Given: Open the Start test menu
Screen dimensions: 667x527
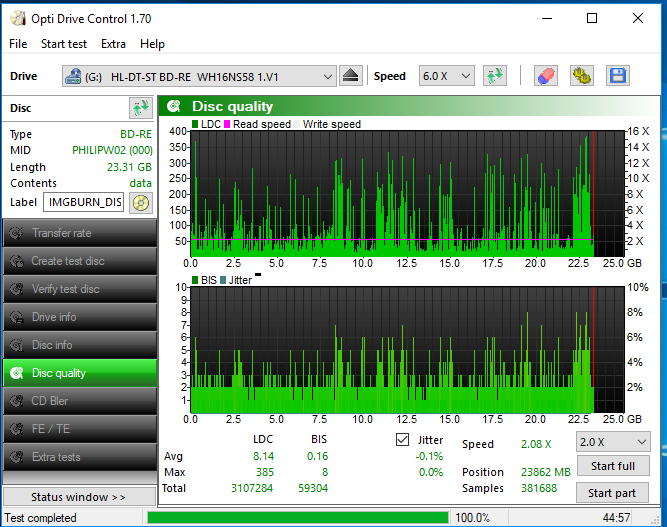Looking at the screenshot, I should click(x=64, y=44).
